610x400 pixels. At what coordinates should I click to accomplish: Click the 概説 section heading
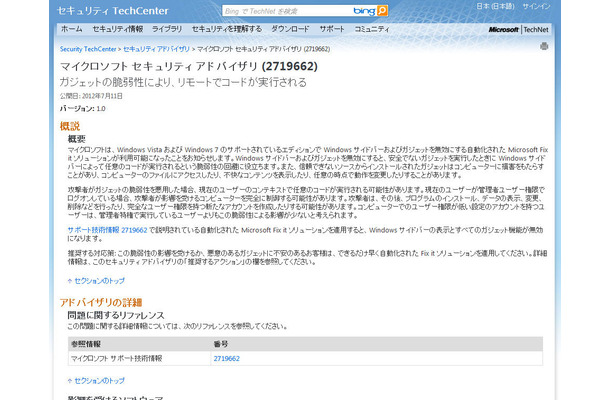click(70, 126)
